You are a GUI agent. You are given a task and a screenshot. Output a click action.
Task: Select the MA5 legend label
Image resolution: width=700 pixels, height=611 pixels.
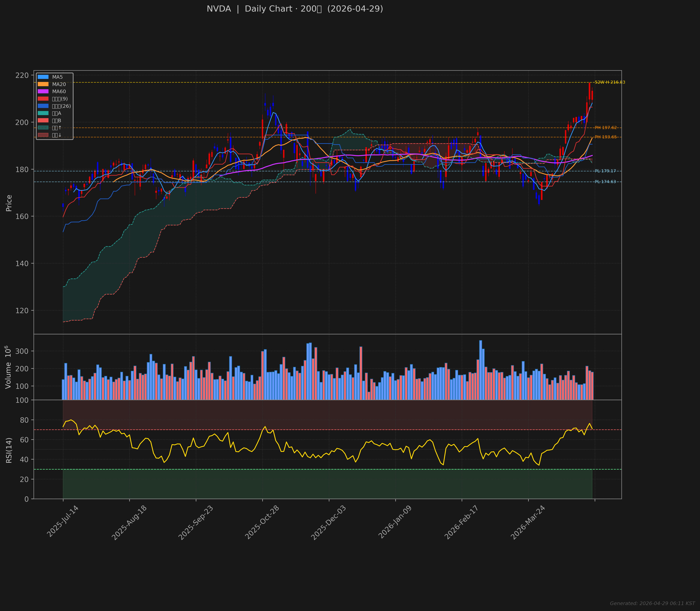coord(57,77)
